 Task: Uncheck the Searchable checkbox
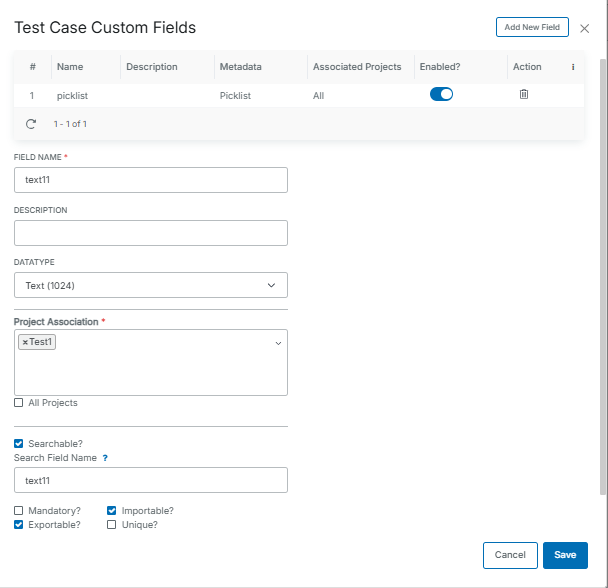pos(19,443)
